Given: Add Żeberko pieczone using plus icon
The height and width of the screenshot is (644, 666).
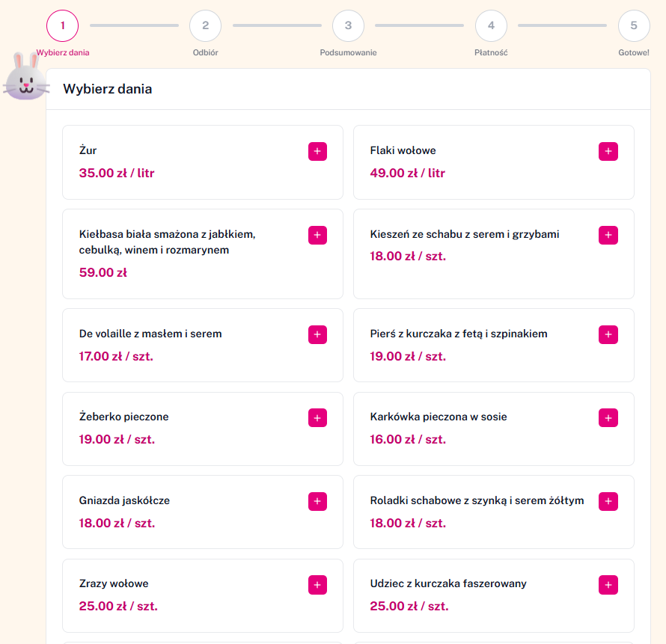Looking at the screenshot, I should tap(317, 418).
